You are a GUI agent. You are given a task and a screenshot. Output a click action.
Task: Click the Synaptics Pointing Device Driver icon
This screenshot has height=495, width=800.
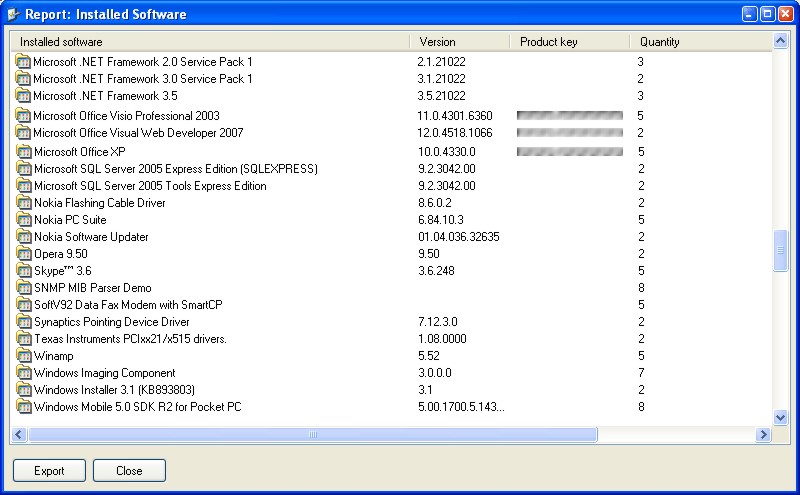coord(23,321)
